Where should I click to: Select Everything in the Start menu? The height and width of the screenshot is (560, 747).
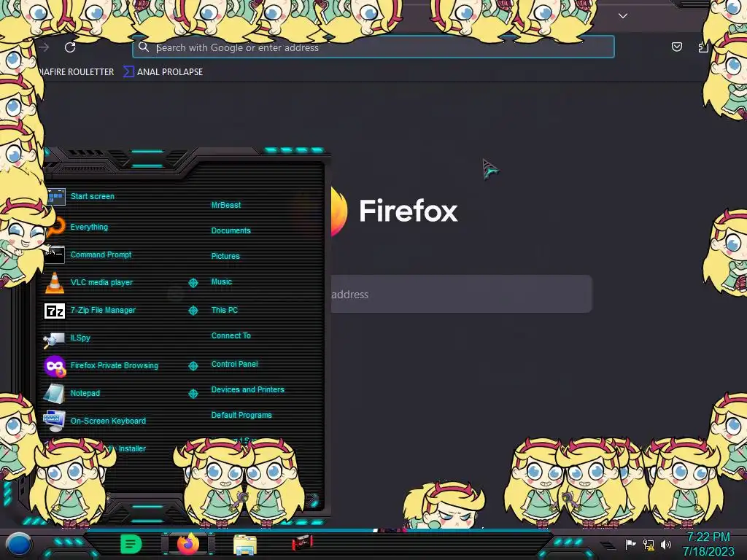89,227
